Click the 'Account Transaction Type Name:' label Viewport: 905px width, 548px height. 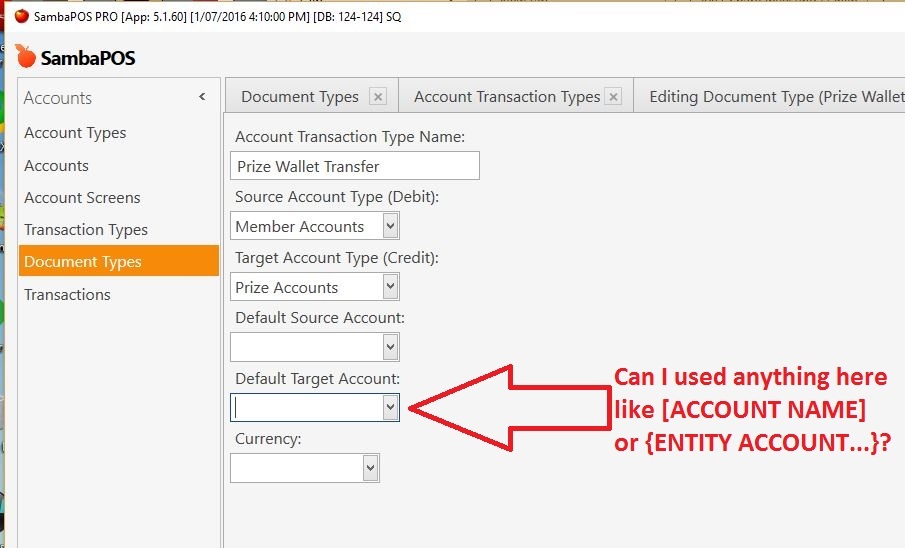coord(350,137)
